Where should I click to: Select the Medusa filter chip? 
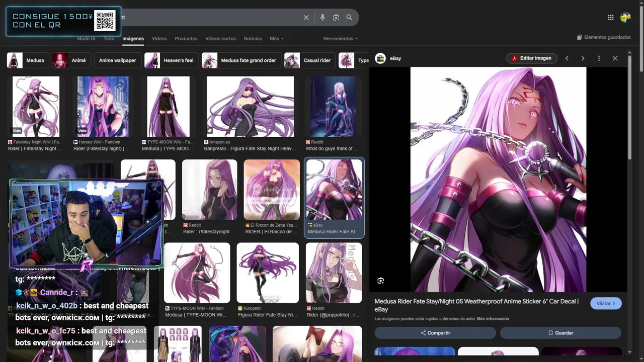point(28,60)
